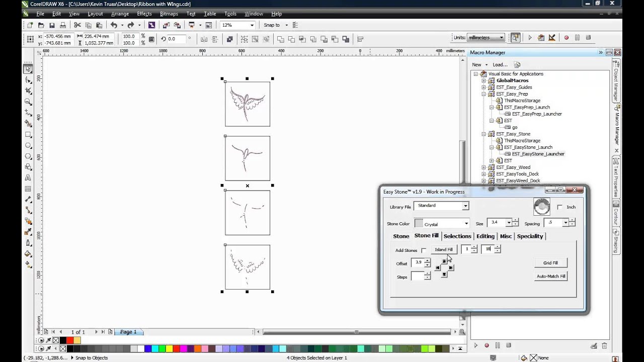
Task: Click the Auto-Match Fill button
Action: click(x=551, y=276)
